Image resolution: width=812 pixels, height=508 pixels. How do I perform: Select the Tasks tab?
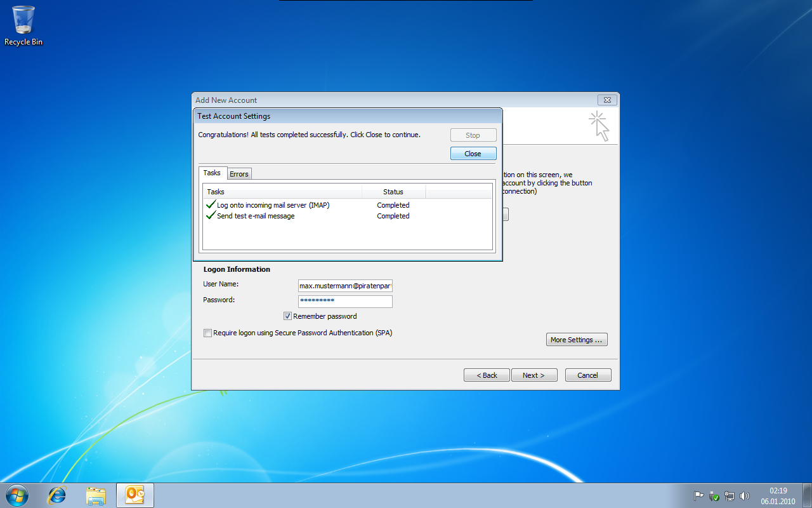pyautogui.click(x=212, y=173)
